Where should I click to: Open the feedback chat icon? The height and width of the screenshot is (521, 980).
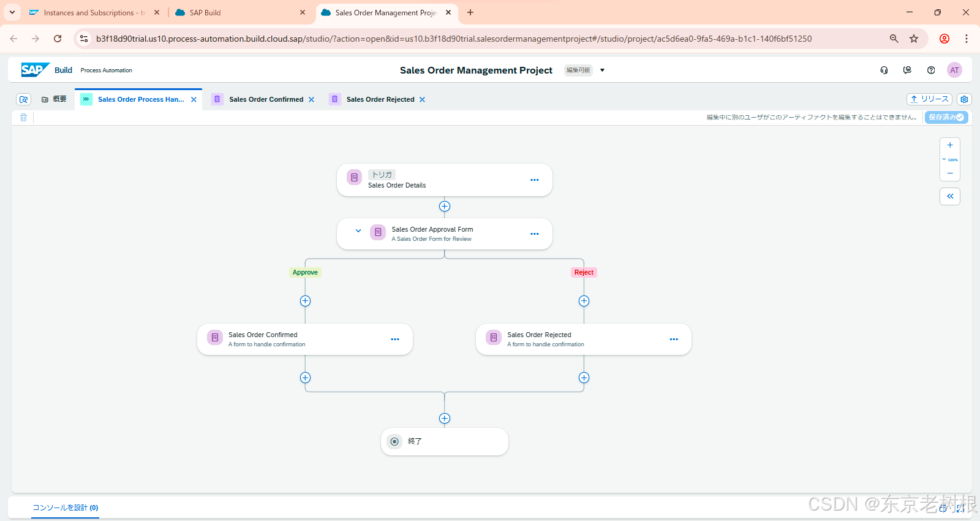point(907,70)
